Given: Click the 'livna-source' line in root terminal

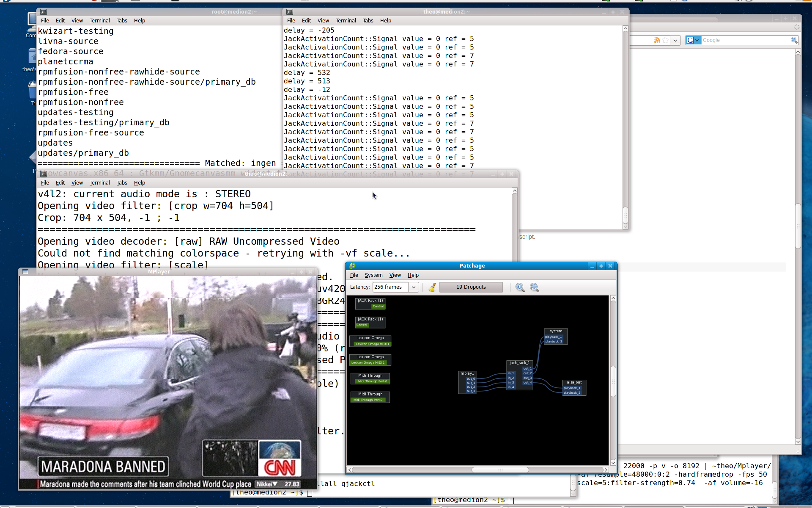Looking at the screenshot, I should click(68, 41).
